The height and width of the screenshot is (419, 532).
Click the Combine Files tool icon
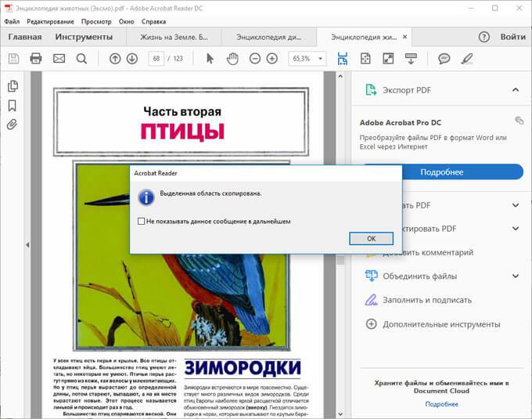click(x=371, y=276)
